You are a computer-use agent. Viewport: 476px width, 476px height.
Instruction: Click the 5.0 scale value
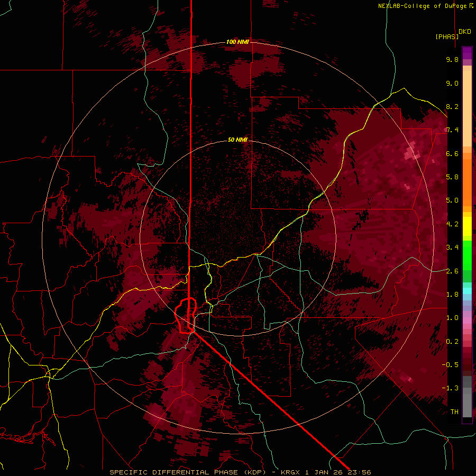point(452,200)
